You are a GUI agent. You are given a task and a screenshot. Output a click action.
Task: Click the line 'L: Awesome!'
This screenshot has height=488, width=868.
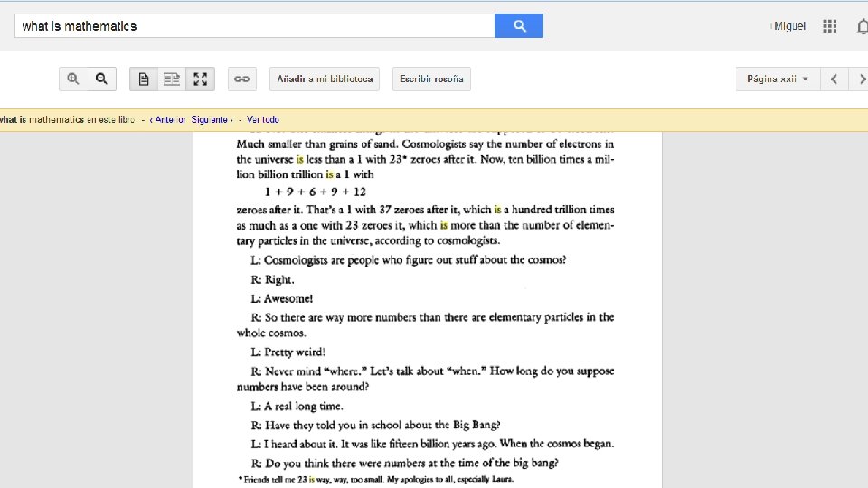pyautogui.click(x=282, y=299)
